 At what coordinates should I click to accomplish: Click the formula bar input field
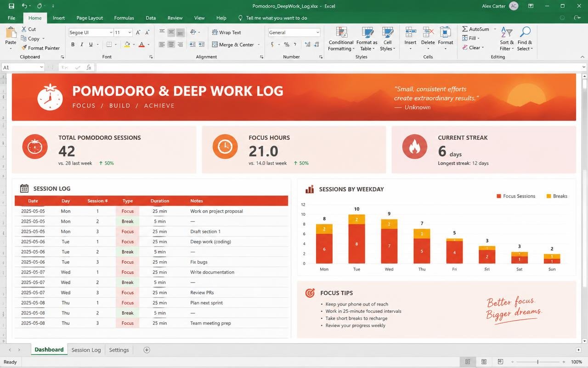click(x=338, y=67)
